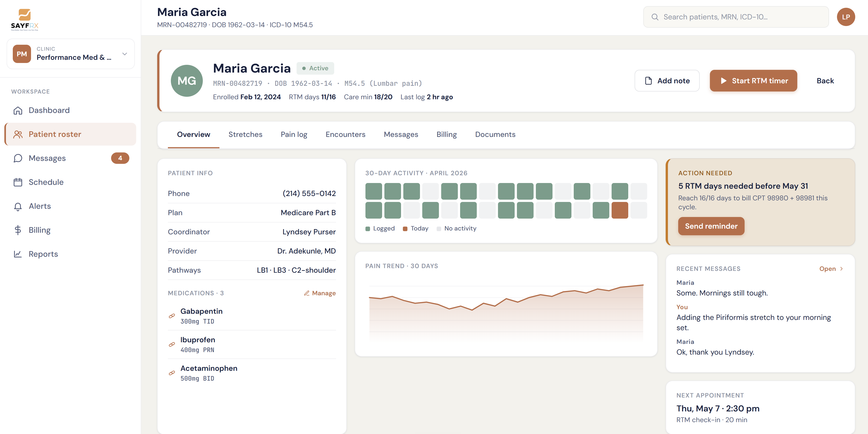Click message 'Some. Mornings still tough.'
This screenshot has height=434, width=868.
pyautogui.click(x=722, y=293)
